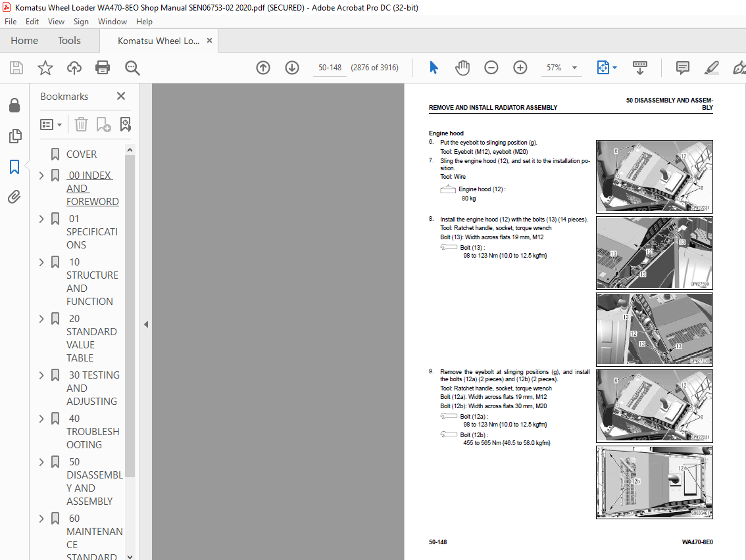Image resolution: width=746 pixels, height=560 pixels.
Task: Expand the 01 SPECIFICATIONS bookmark
Action: 41,219
